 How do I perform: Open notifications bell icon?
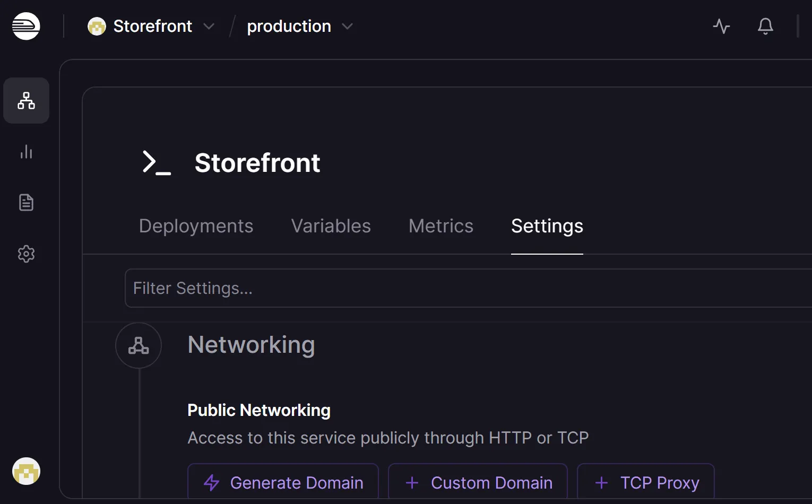click(765, 26)
